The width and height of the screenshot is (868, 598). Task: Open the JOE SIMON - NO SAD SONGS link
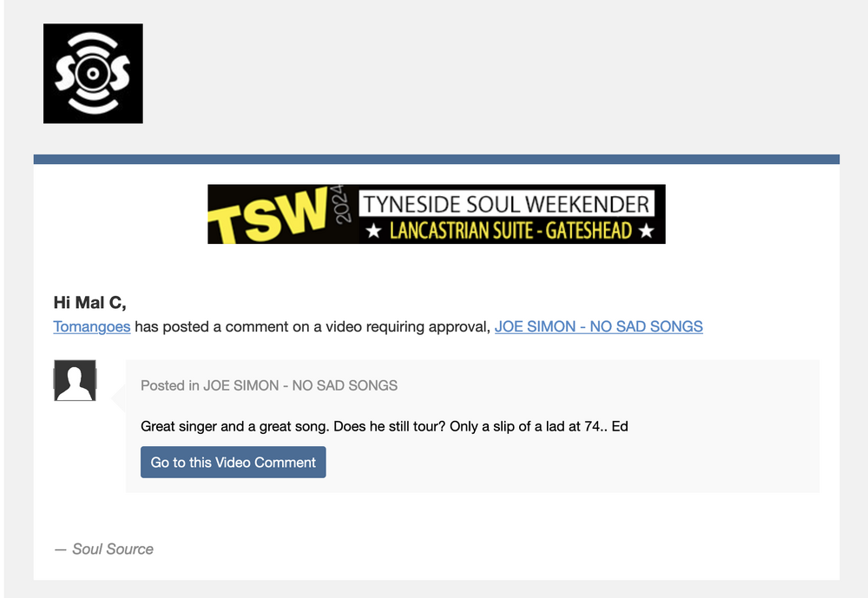coord(598,326)
